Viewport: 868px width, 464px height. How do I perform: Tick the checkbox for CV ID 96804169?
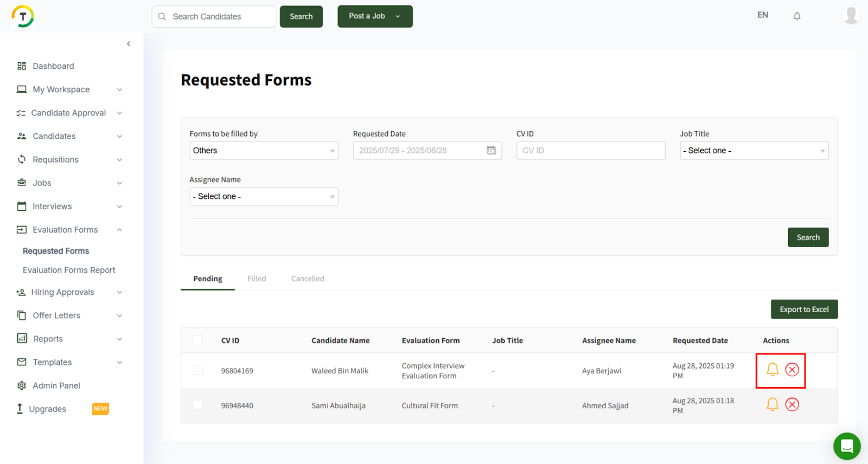click(197, 370)
